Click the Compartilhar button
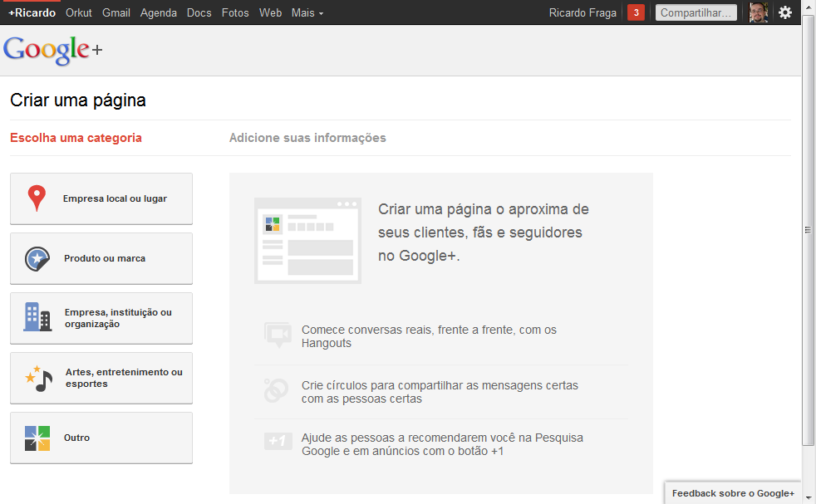Screen dimensions: 816x504 [x=696, y=12]
